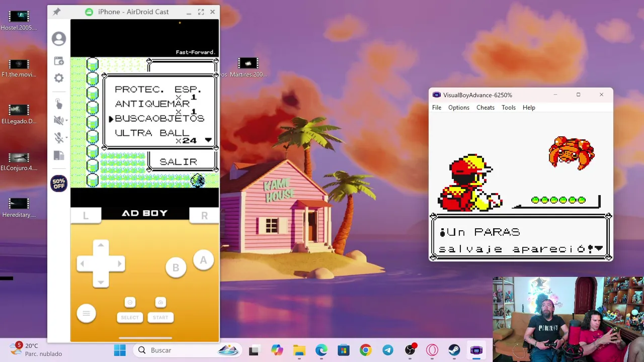Tap the emulator A button

[203, 260]
